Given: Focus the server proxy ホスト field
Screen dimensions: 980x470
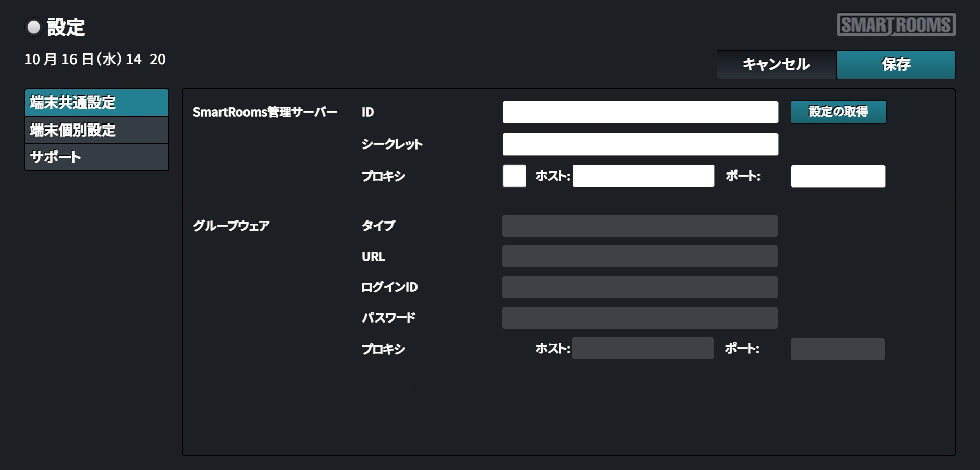Looking at the screenshot, I should (643, 176).
